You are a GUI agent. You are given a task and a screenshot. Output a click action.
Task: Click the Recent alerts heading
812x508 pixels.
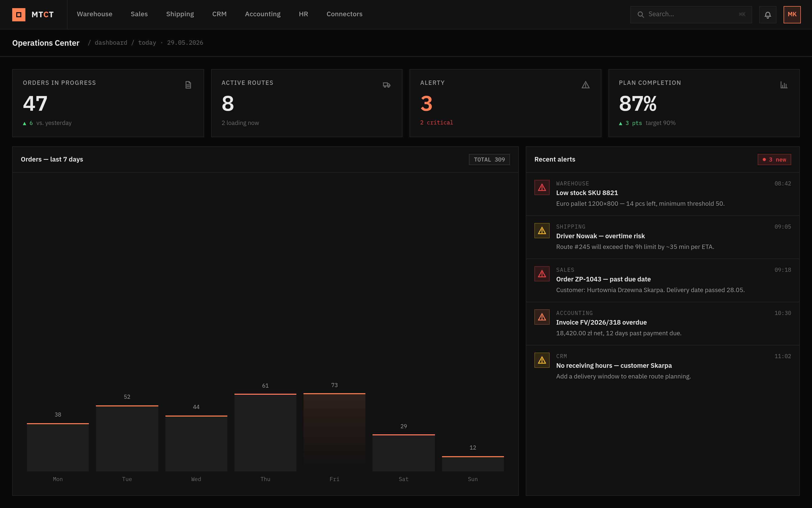tap(555, 159)
